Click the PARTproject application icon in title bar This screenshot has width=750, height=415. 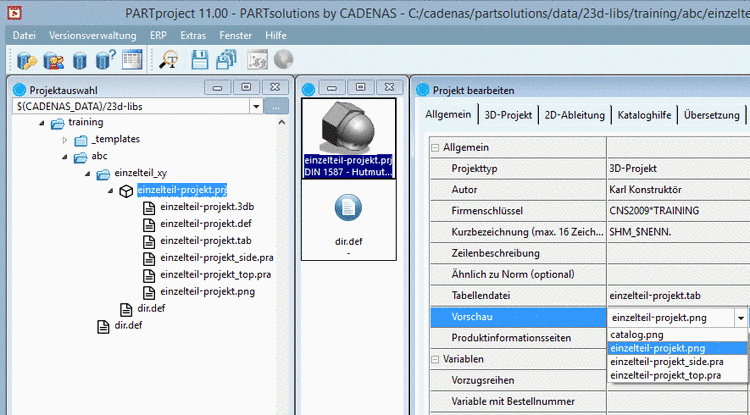click(12, 13)
